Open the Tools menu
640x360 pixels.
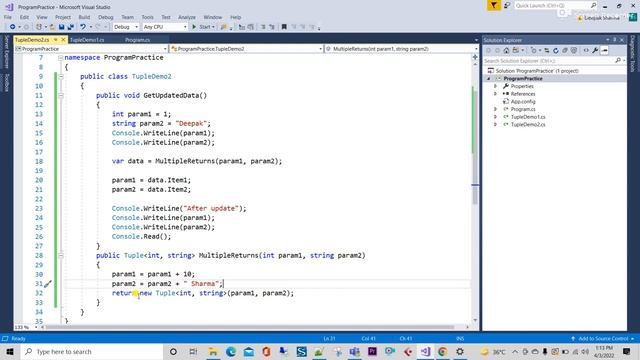(147, 17)
